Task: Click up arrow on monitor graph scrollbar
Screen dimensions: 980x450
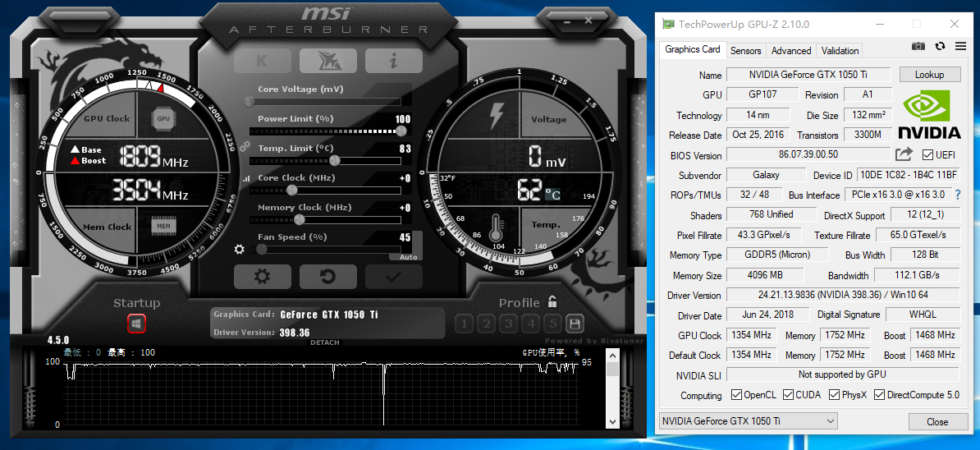Action: tap(612, 356)
